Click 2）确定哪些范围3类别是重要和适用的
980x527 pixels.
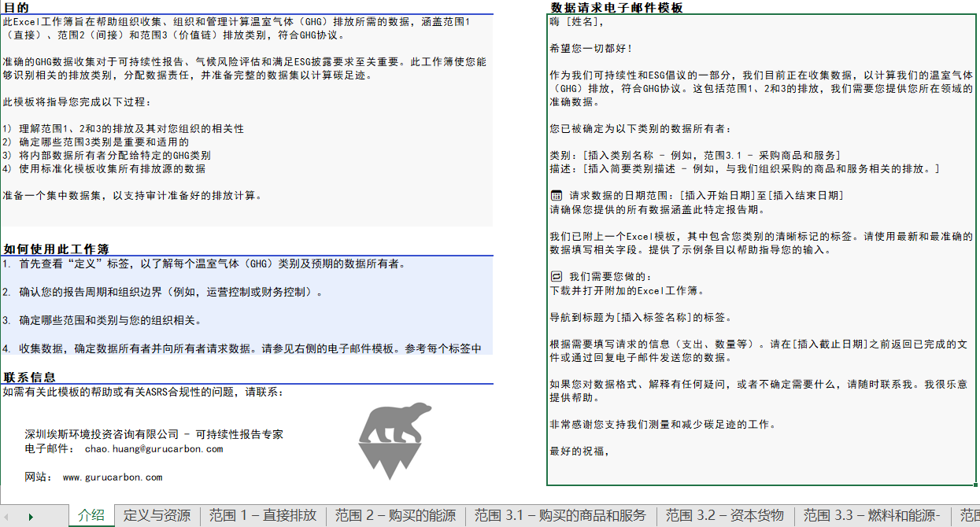(96, 142)
